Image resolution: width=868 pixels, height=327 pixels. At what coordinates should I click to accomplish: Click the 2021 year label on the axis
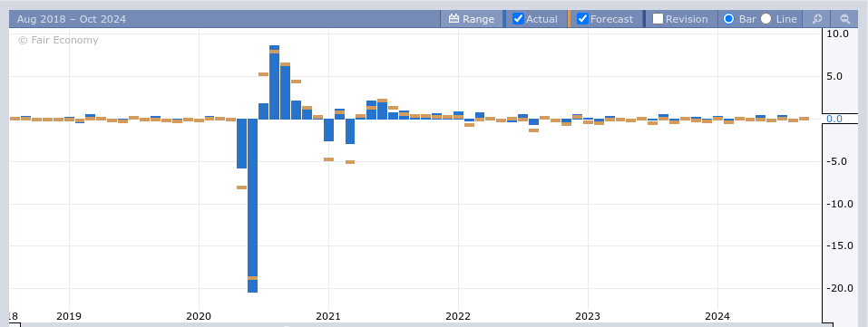(328, 316)
